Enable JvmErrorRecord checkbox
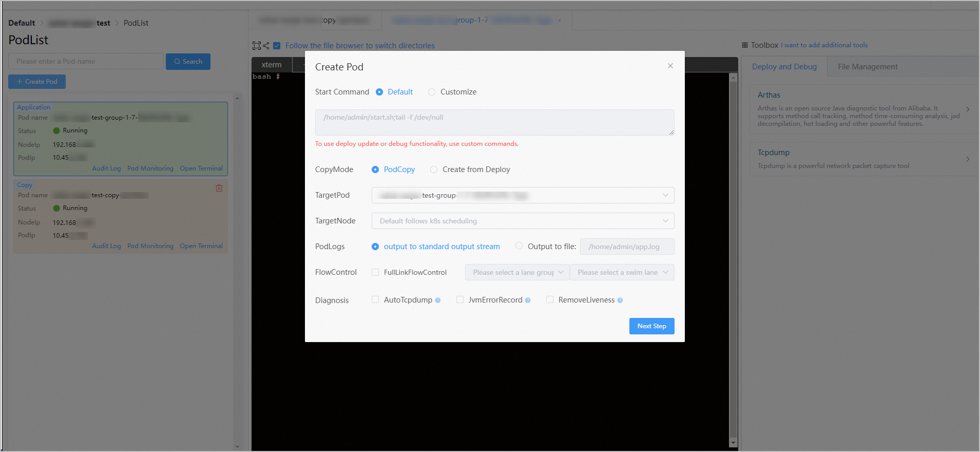980x452 pixels. 460,299
